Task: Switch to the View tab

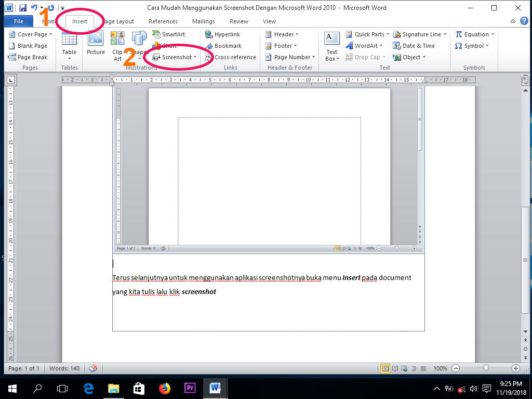Action: tap(269, 21)
